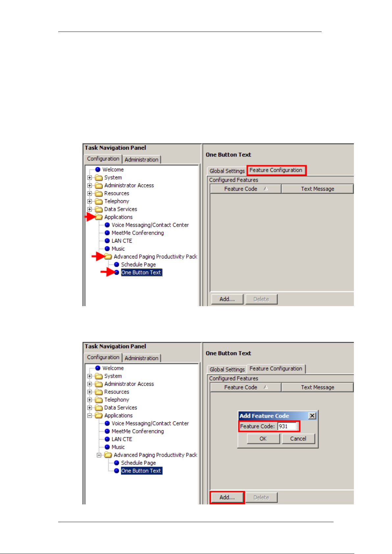
Task: Click Resources folder icon in upper screenshot
Action: [99, 193]
